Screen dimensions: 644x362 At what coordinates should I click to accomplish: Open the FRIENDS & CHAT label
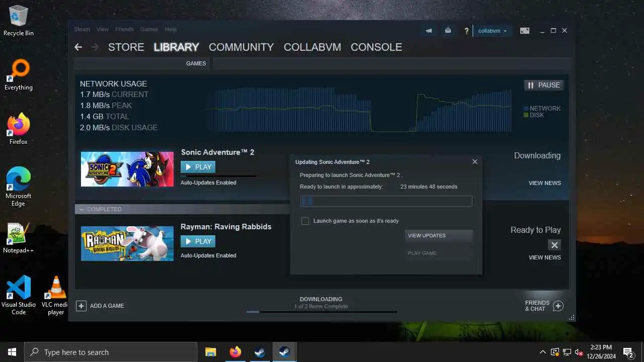(537, 306)
